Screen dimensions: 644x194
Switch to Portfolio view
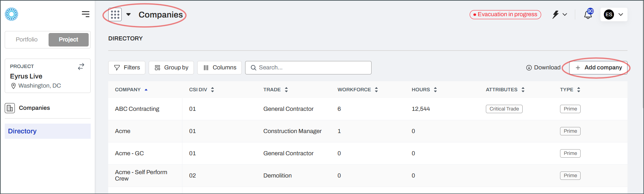(x=27, y=40)
